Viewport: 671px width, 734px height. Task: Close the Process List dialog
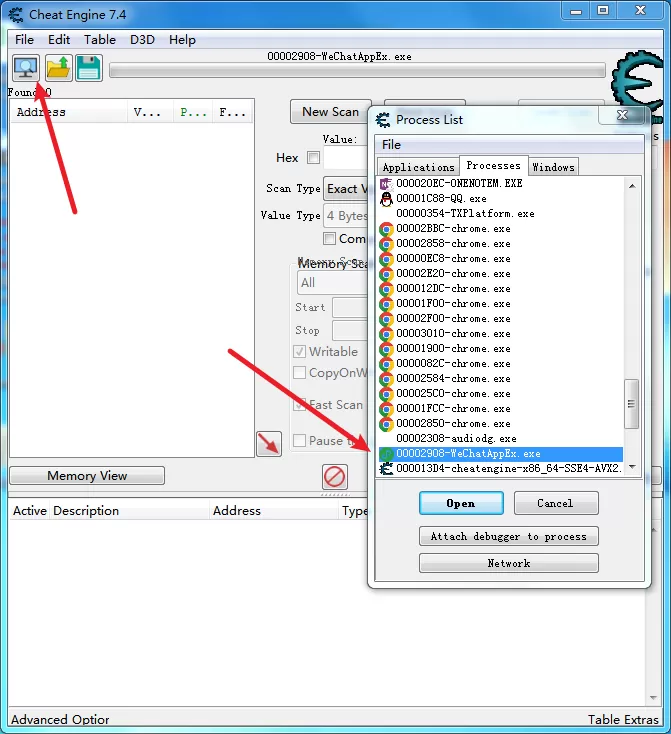(x=622, y=115)
